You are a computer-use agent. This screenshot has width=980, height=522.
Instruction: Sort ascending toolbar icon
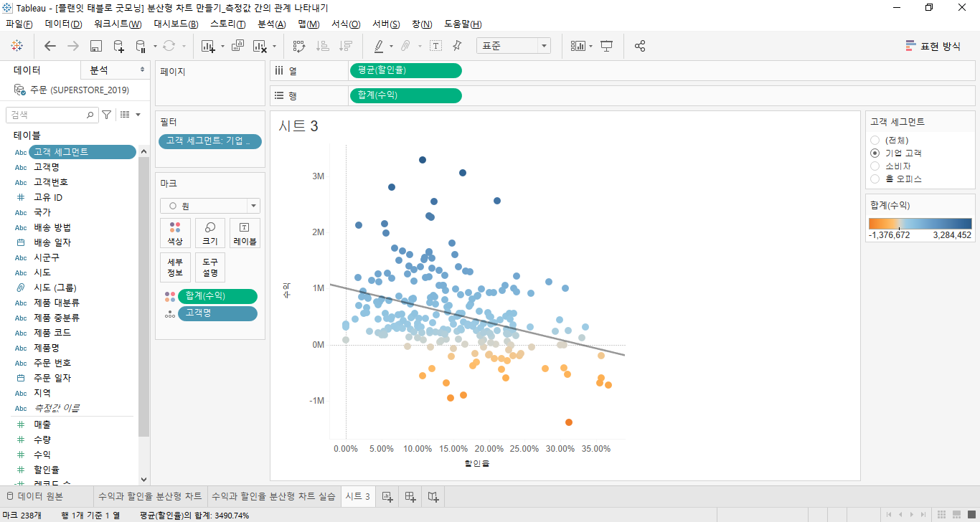coord(323,46)
